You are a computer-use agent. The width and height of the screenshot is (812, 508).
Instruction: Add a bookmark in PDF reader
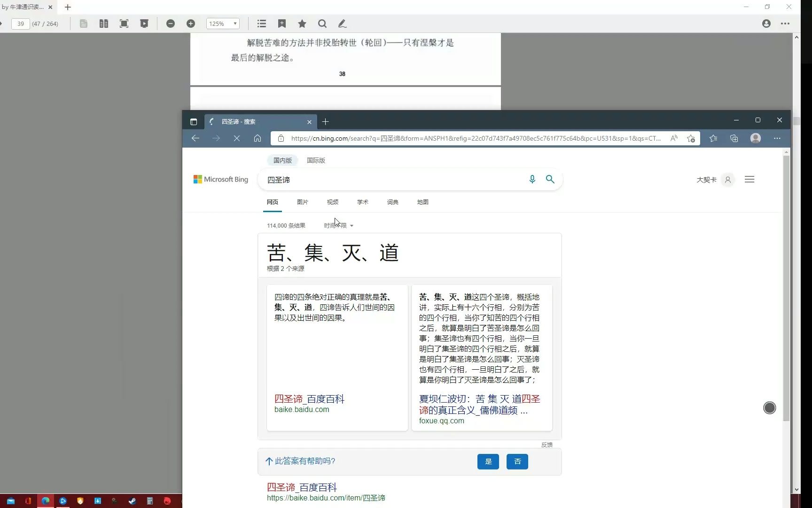282,24
